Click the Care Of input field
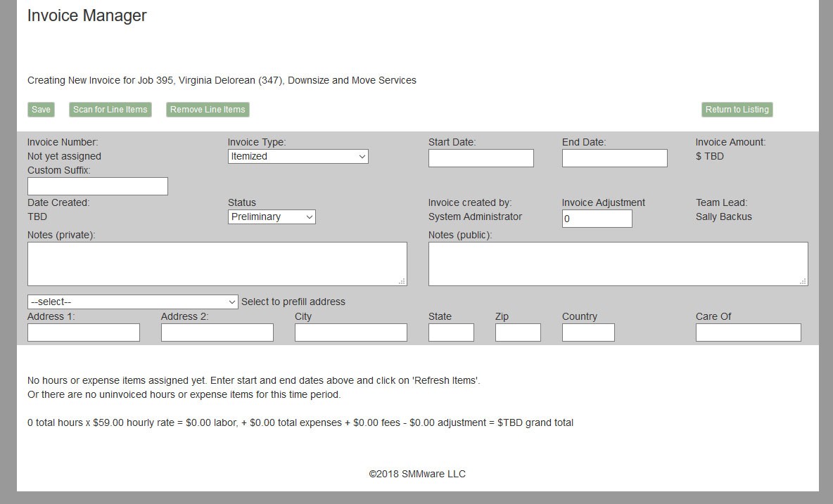833x504 pixels. pos(748,332)
